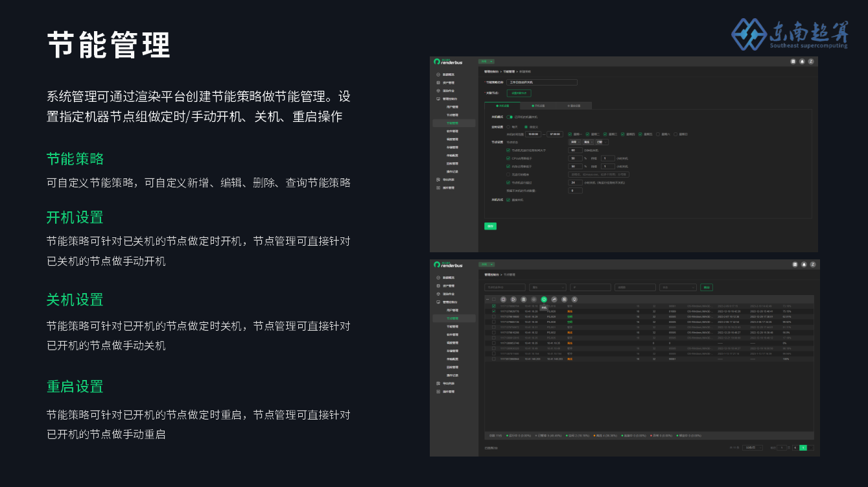Open 节能管理 in policy editor sidebar

point(452,123)
